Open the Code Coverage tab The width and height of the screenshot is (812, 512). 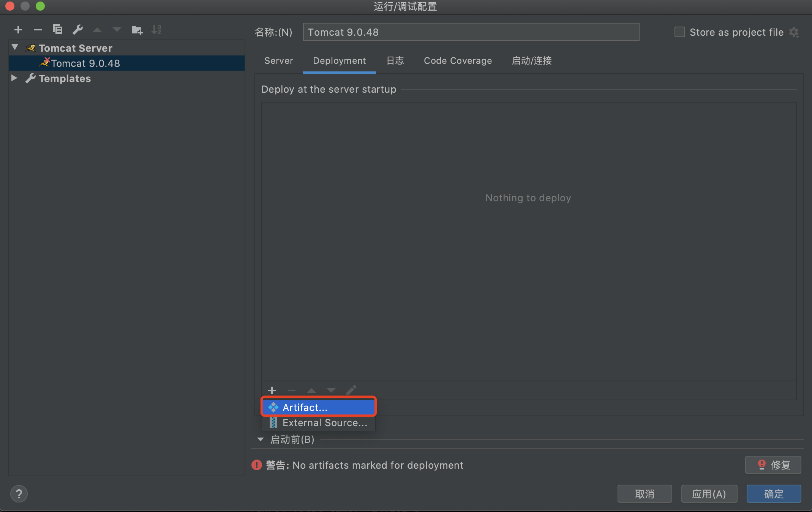point(458,61)
